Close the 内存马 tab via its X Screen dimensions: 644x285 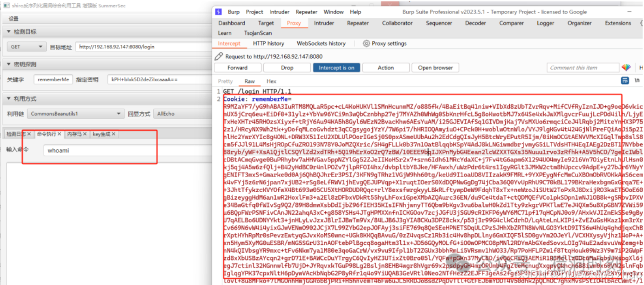[x=85, y=134]
